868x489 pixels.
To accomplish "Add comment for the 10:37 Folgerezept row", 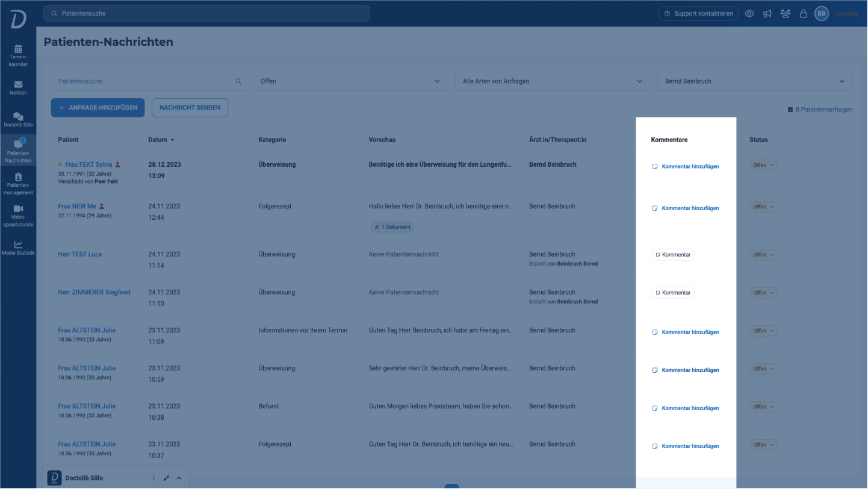I will click(x=686, y=446).
